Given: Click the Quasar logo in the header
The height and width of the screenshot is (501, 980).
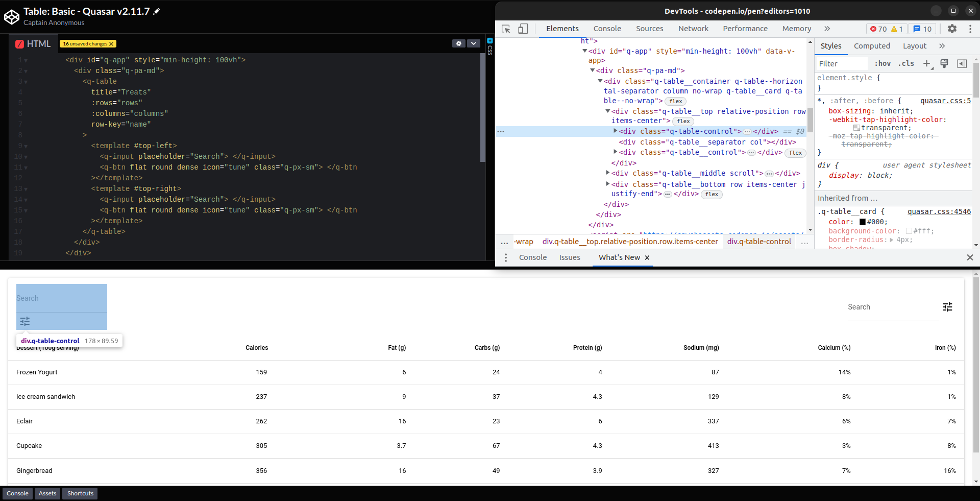Looking at the screenshot, I should click(x=12, y=16).
